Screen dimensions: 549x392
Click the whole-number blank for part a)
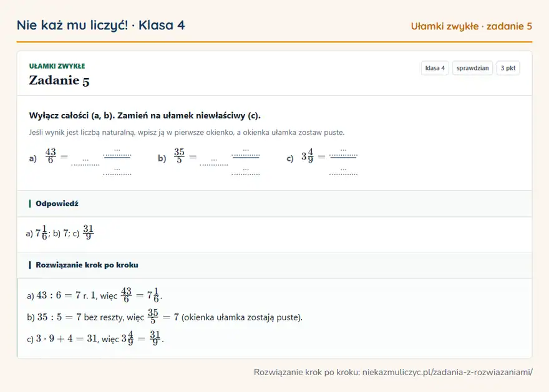(x=85, y=161)
